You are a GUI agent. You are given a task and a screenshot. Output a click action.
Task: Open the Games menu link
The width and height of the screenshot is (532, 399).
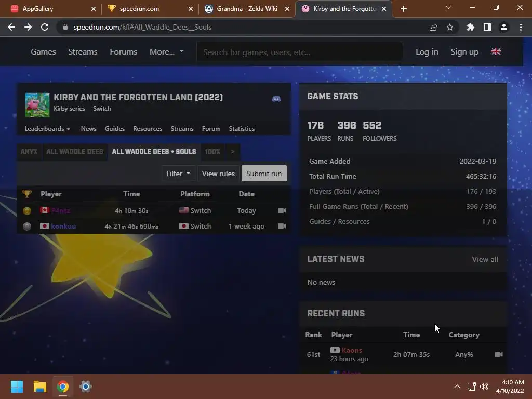click(x=44, y=52)
